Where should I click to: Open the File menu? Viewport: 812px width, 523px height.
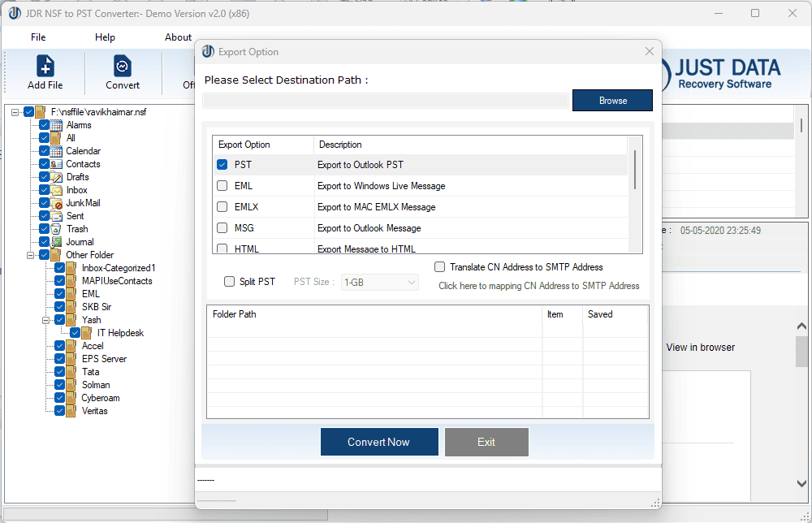37,37
